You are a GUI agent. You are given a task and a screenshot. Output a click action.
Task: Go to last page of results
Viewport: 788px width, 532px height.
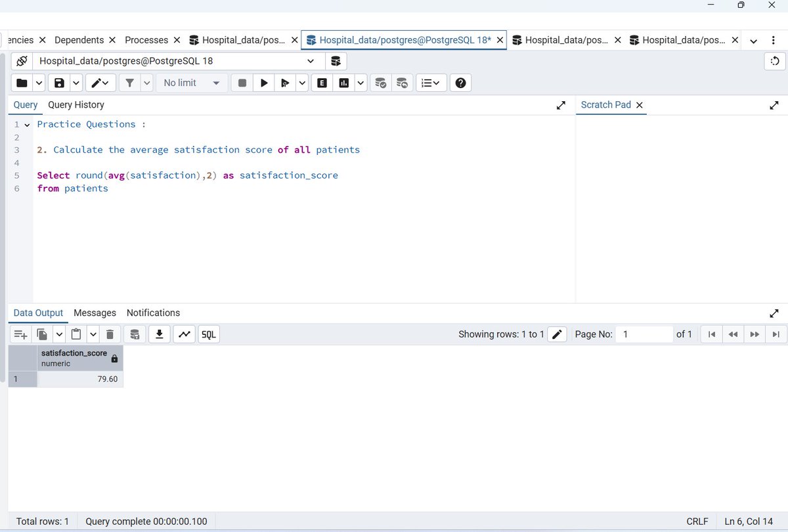tap(776, 334)
